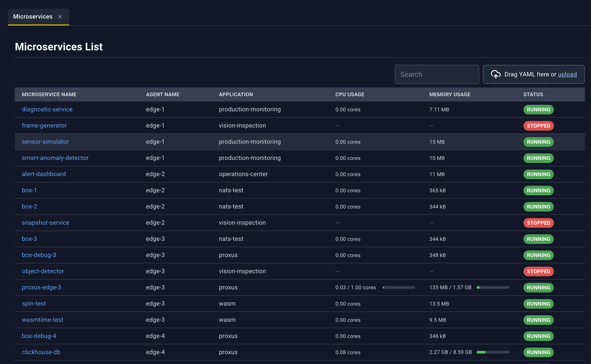Open the upload link for YAML

tap(567, 74)
